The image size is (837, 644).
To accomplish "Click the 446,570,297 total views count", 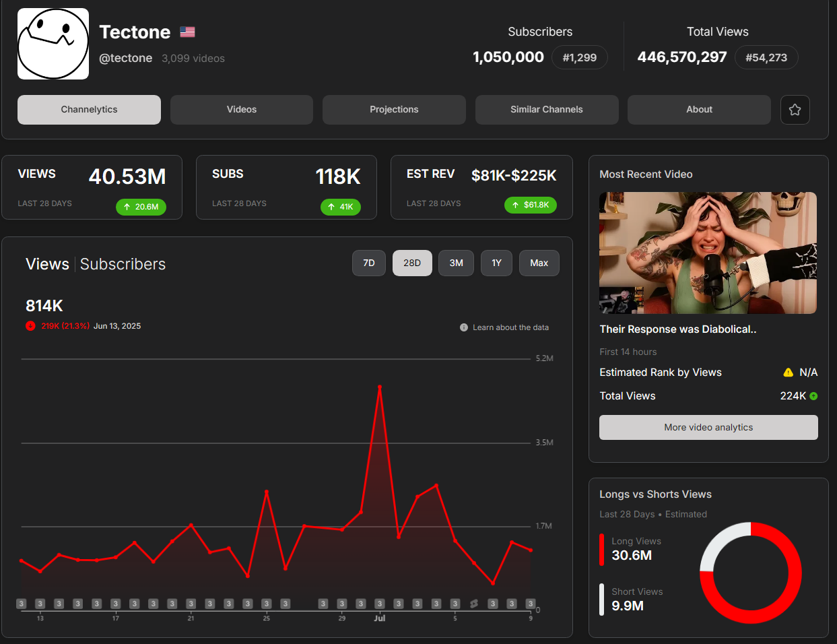I will [682, 57].
